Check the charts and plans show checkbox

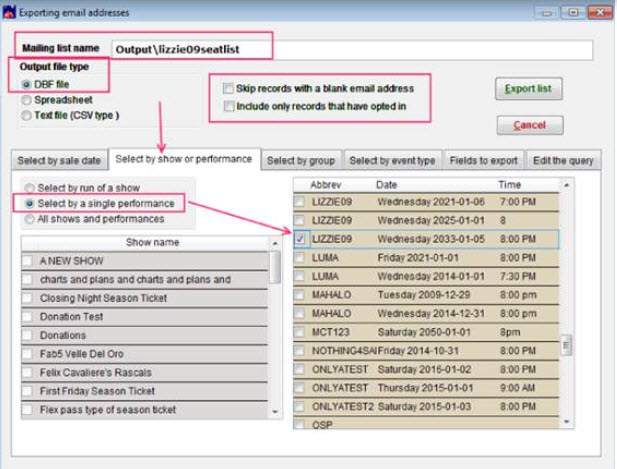tap(28, 279)
